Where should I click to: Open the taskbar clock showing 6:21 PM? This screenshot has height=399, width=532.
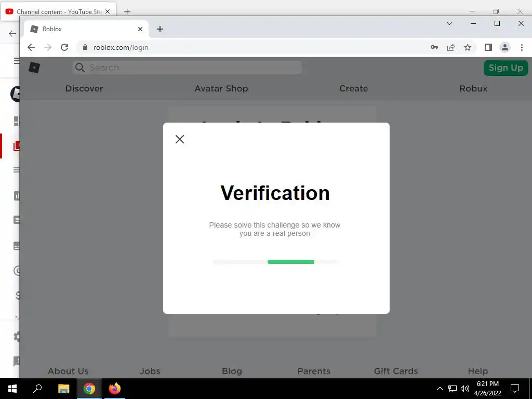[487, 389]
